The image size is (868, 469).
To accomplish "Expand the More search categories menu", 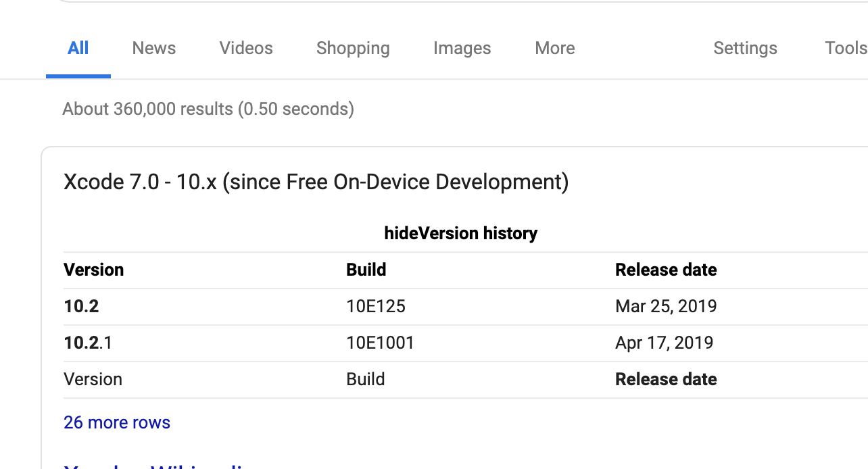I will (554, 48).
